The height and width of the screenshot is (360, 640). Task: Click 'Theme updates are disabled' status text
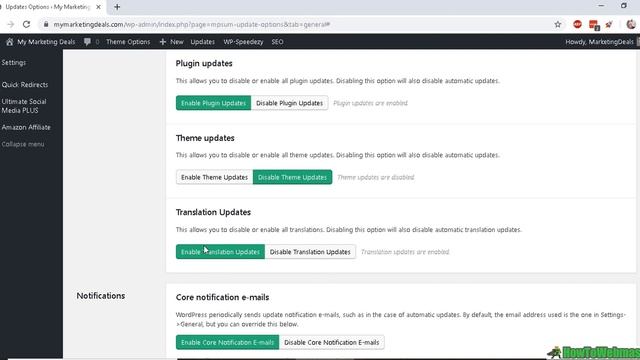(x=376, y=177)
